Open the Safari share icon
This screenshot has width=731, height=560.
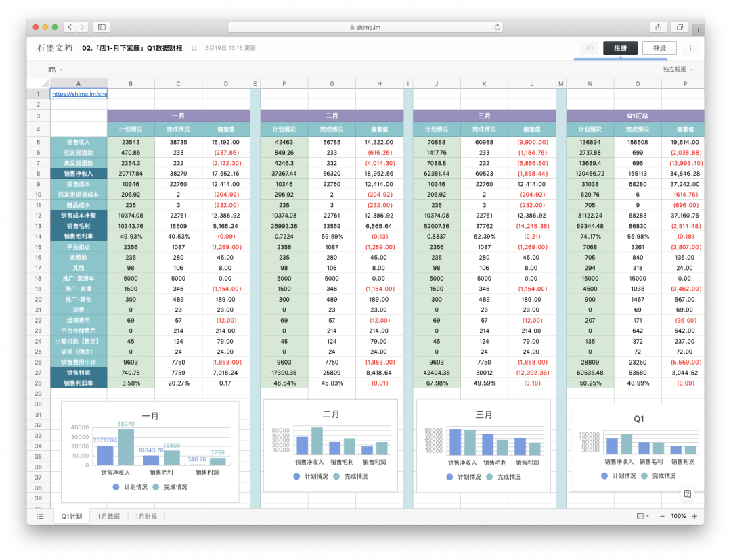659,27
